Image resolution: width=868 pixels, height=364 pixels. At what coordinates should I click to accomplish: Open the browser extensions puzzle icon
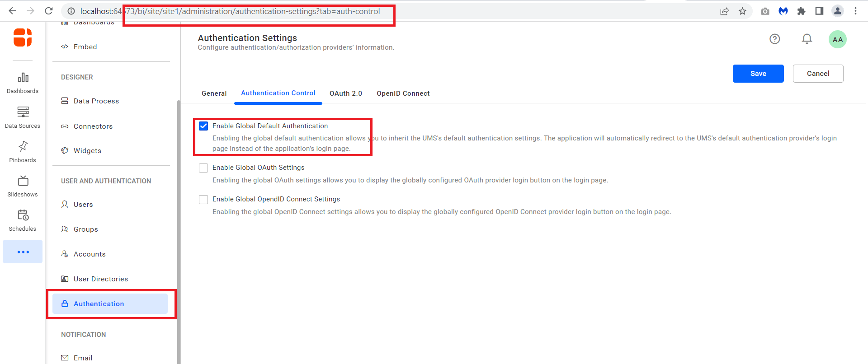(801, 11)
